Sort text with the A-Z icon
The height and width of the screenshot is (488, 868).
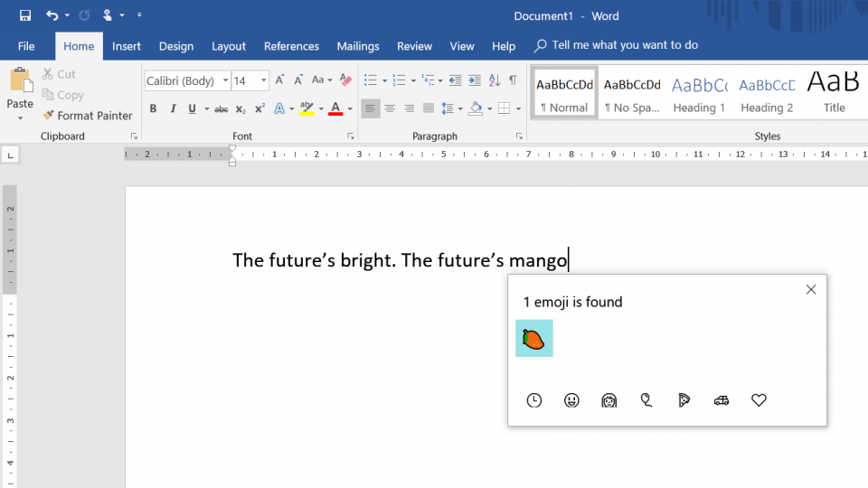(495, 80)
